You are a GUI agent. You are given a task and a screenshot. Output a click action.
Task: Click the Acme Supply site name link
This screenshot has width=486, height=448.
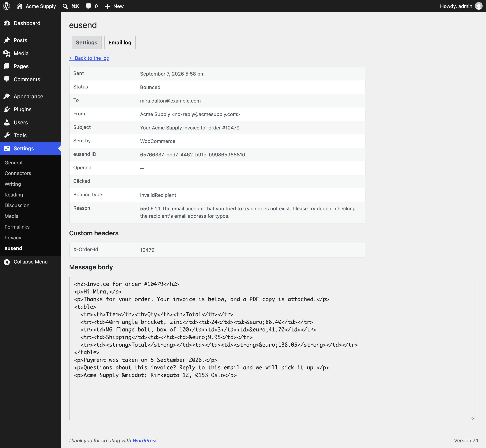(41, 6)
